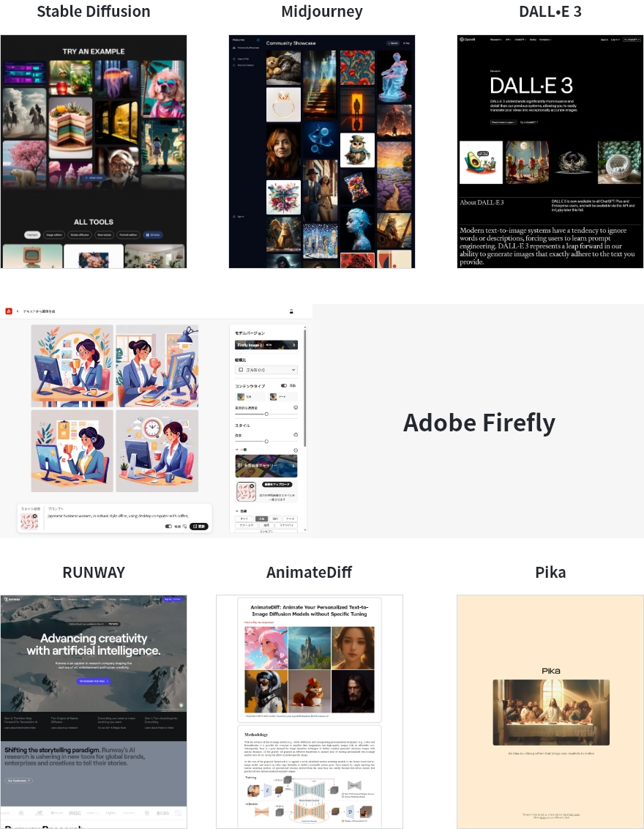
Task: Click the icon next to Firefly's prompt toggle
Action: click(x=184, y=527)
